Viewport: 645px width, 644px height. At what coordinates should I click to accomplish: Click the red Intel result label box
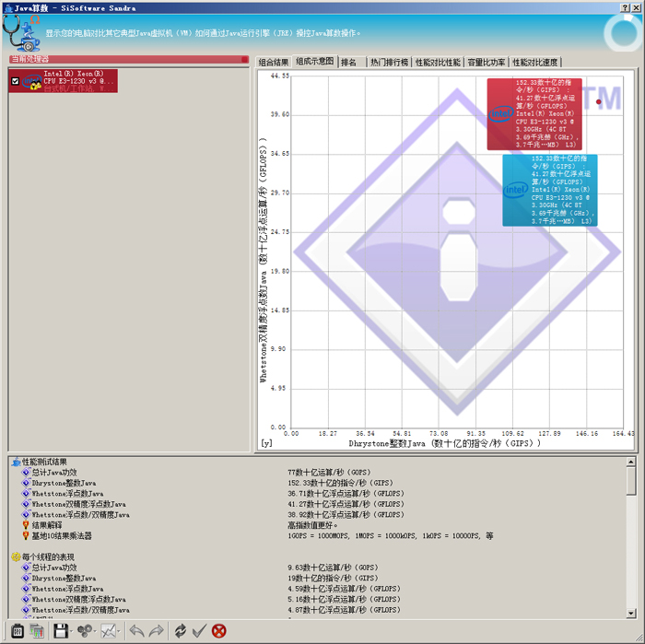point(534,114)
